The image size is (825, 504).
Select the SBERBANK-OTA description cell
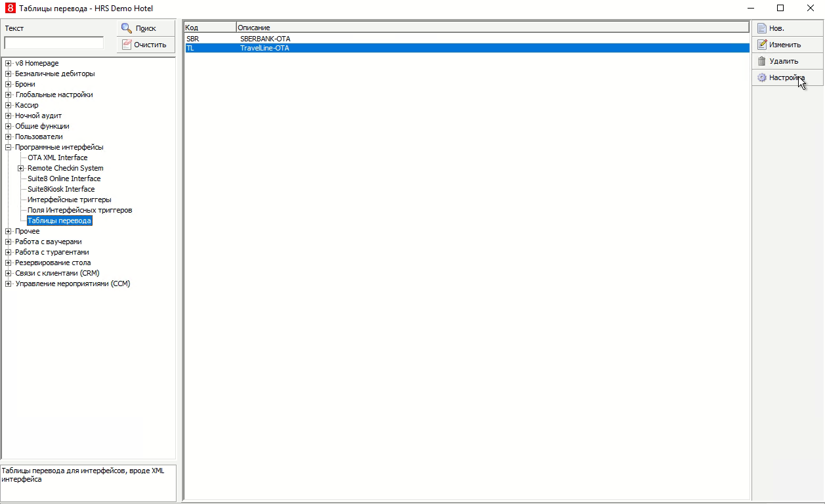pos(265,39)
